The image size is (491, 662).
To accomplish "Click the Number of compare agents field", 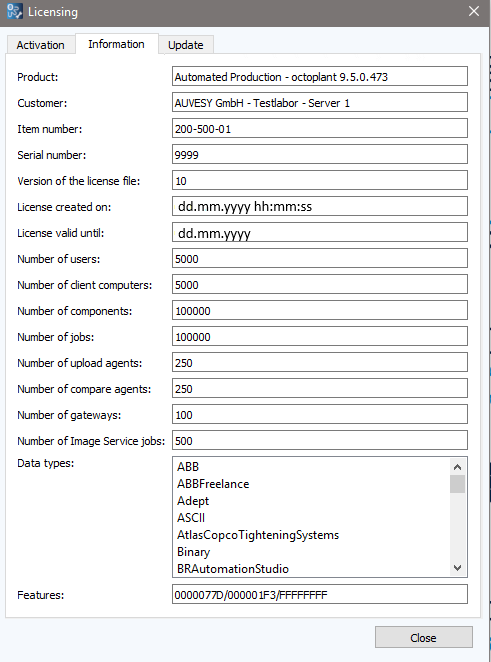I will 320,388.
